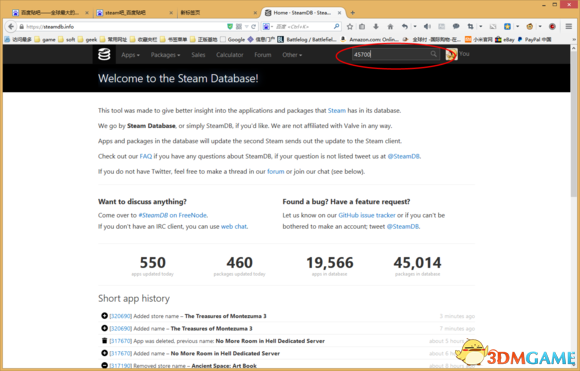The height and width of the screenshot is (371, 580).
Task: Click the Steam link in intro text
Action: [x=337, y=111]
